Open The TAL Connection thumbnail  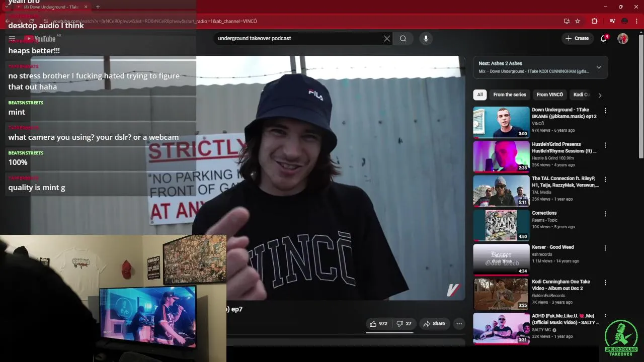pos(501,191)
